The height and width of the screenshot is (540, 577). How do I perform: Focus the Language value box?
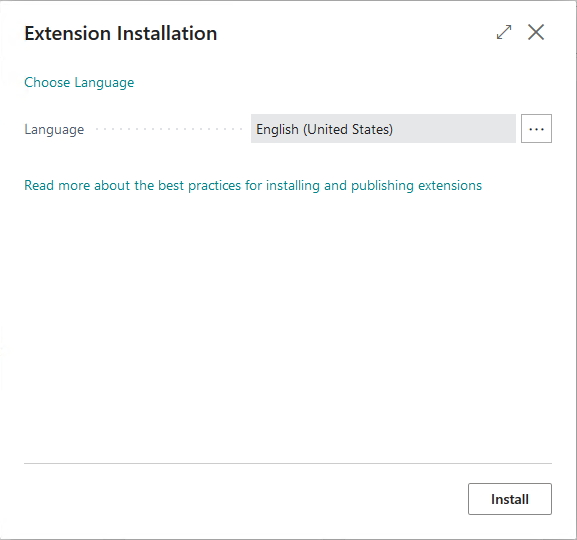(383, 128)
